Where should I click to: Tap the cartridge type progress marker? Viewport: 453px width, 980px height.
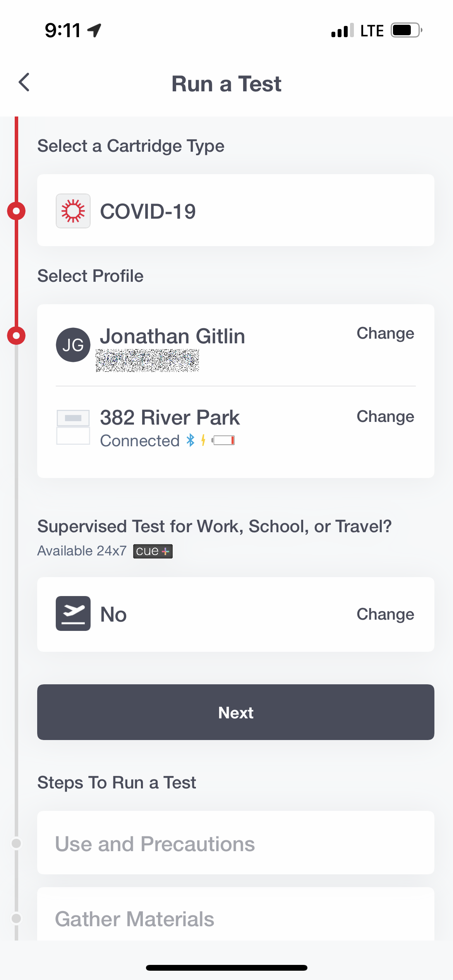16,211
